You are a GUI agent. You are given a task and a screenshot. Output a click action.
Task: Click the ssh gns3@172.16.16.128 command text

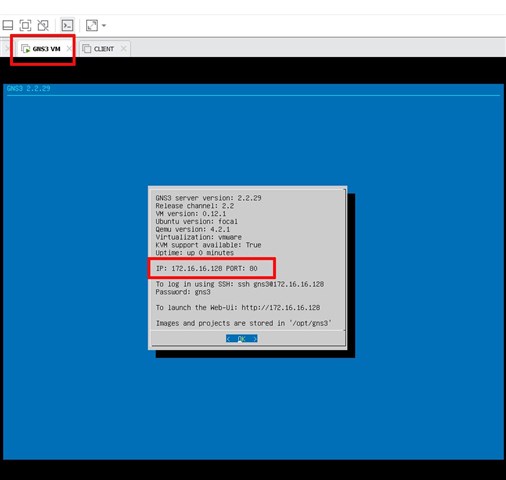[x=281, y=284]
